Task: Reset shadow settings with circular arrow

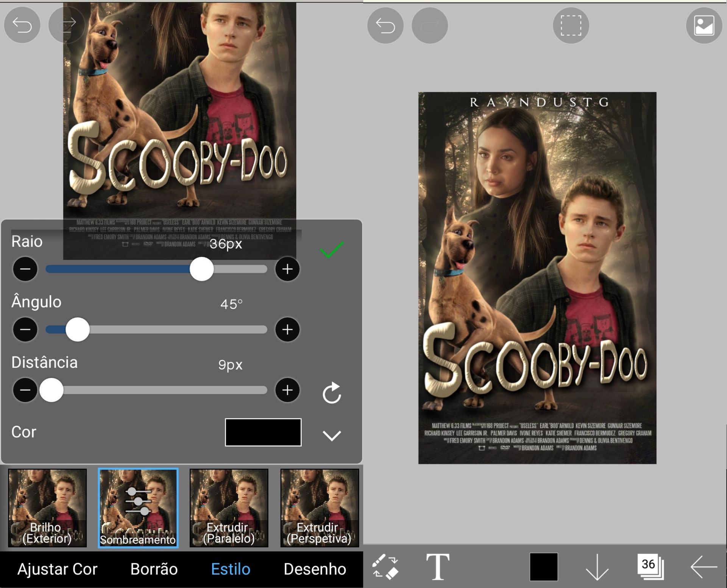Action: [x=332, y=393]
